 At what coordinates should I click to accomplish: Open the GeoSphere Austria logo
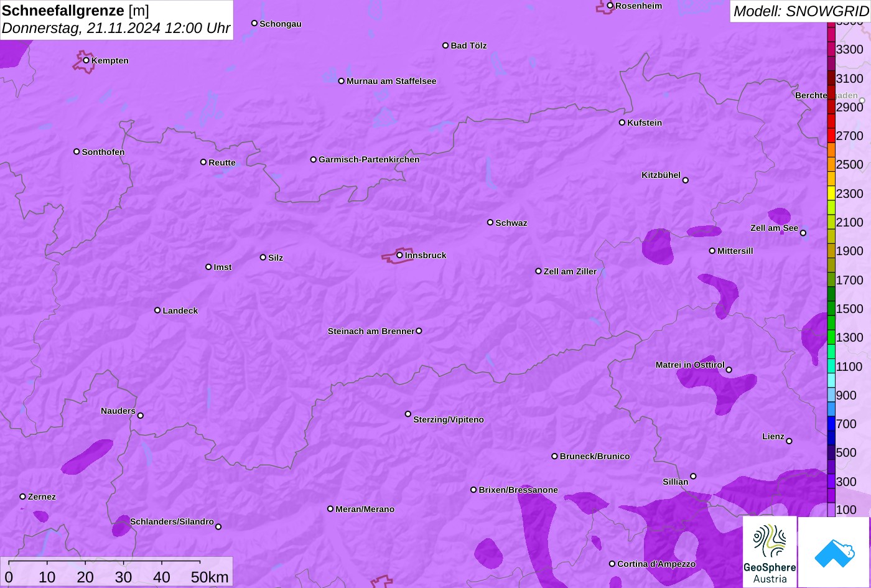coord(770,551)
